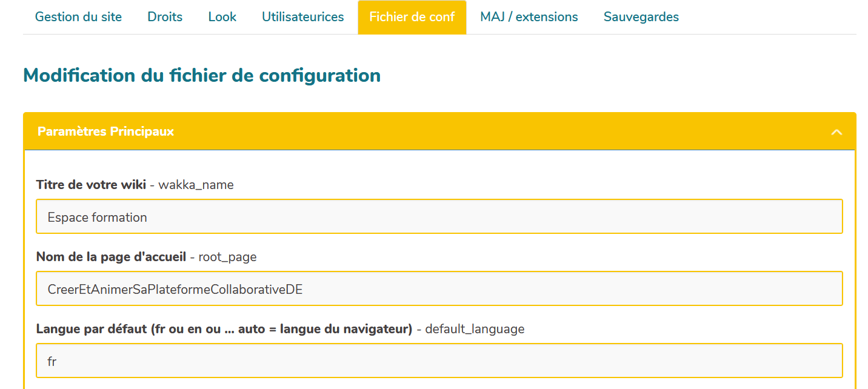
Task: Go to the Utilisateurices tab
Action: click(x=302, y=17)
